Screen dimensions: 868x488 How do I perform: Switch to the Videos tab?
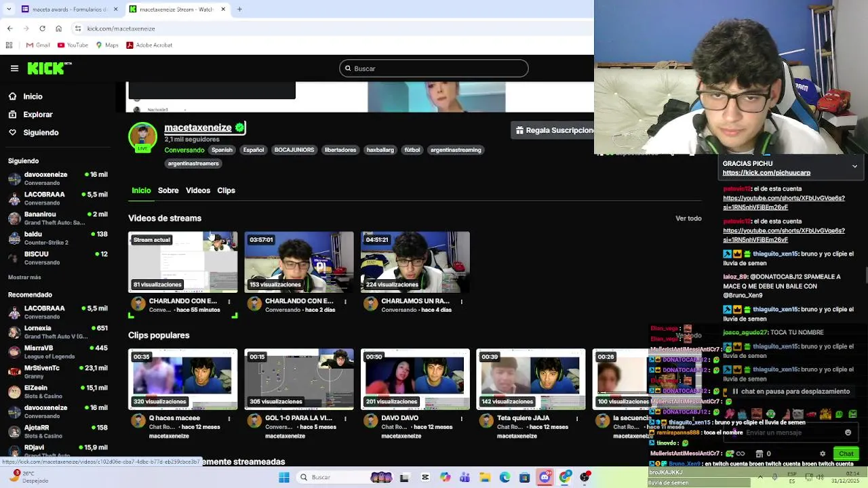click(x=198, y=190)
